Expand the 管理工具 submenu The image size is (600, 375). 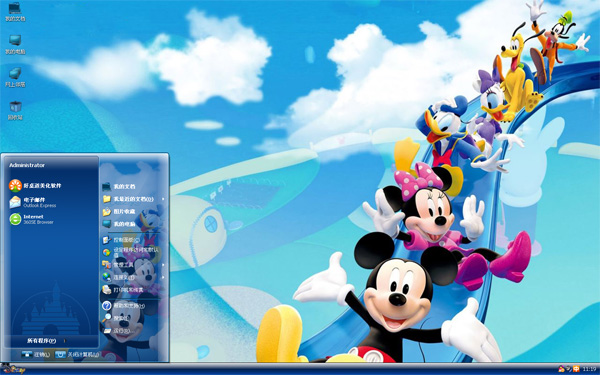(133, 264)
